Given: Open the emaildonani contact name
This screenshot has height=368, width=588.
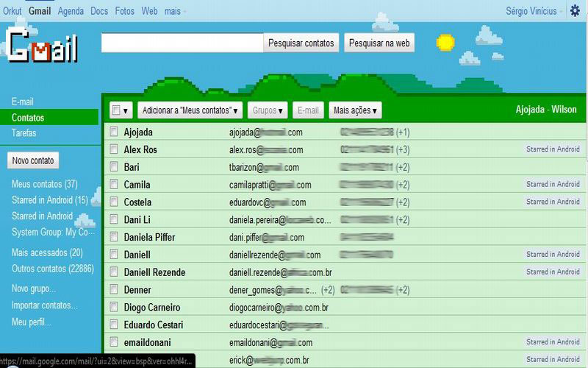Looking at the screenshot, I should pos(148,342).
